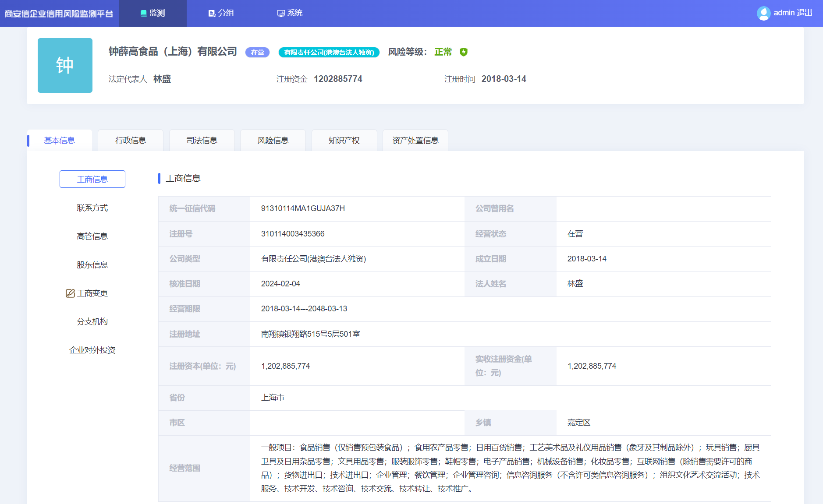
Task: Click province value 上海市
Action: tap(273, 398)
